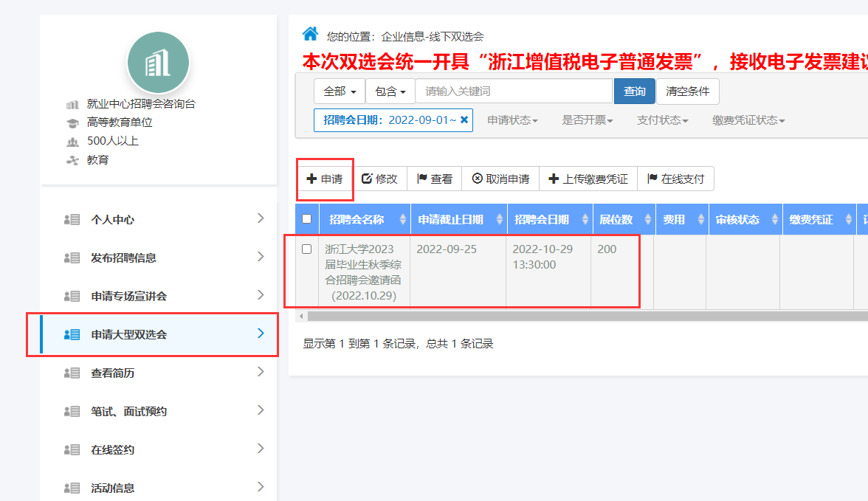Remove the 招聘会日期 filter with the X
Image resolution: width=868 pixels, height=501 pixels.
(x=464, y=120)
